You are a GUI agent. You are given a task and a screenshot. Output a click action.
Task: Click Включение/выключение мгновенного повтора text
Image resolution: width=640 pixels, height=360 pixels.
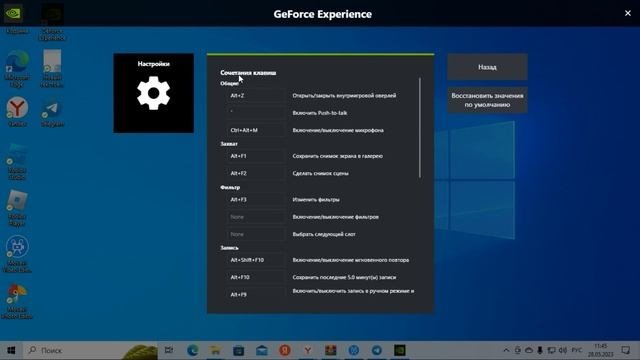click(x=351, y=260)
